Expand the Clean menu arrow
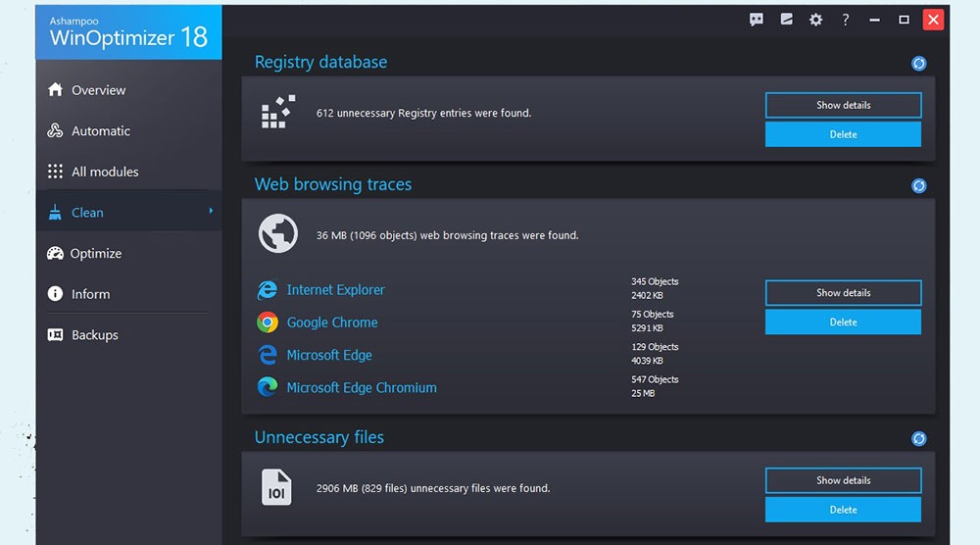The image size is (980, 545). (x=211, y=212)
